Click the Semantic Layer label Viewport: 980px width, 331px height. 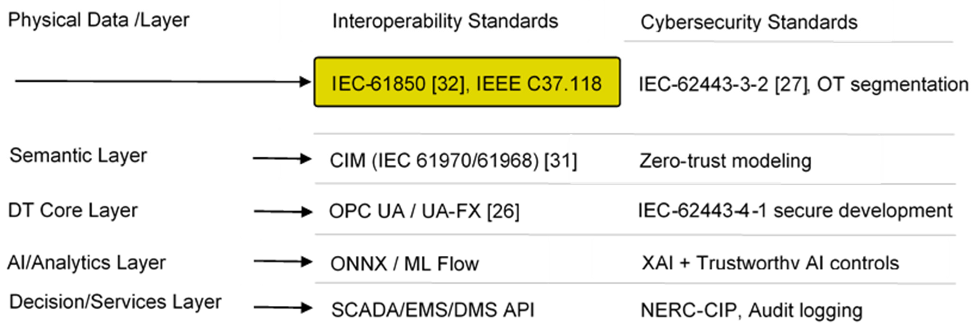coord(78,156)
